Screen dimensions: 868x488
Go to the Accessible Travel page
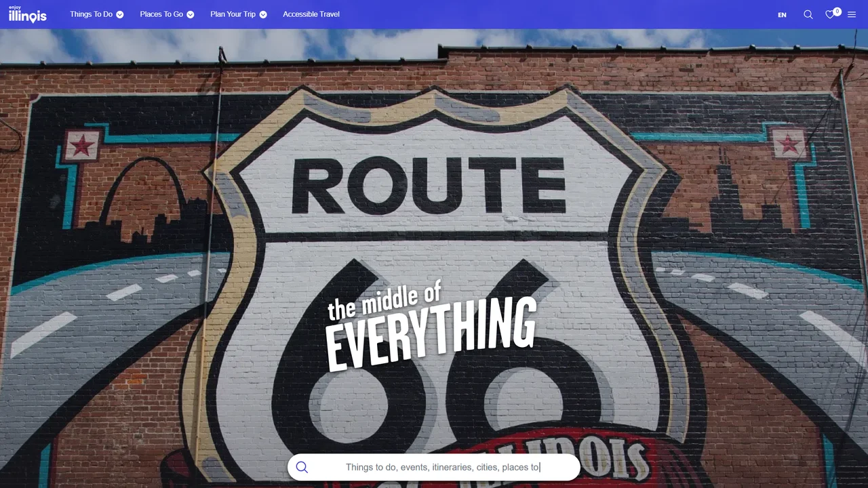(x=311, y=14)
